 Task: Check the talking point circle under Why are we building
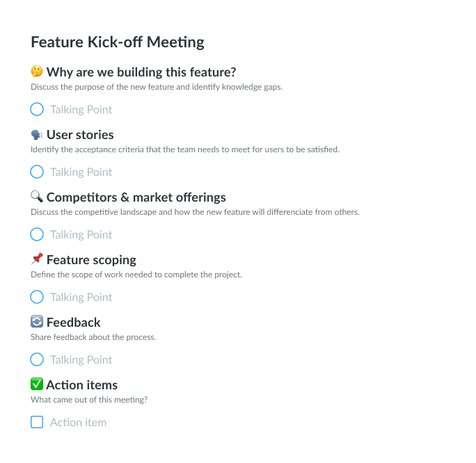pyautogui.click(x=37, y=109)
